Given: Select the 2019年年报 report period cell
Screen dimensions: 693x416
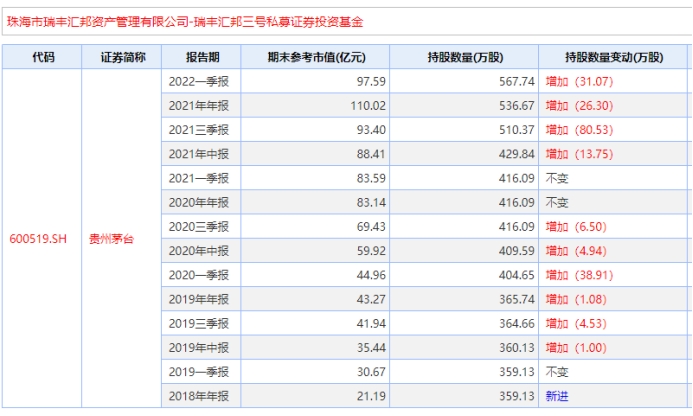Looking at the screenshot, I should coord(200,299).
